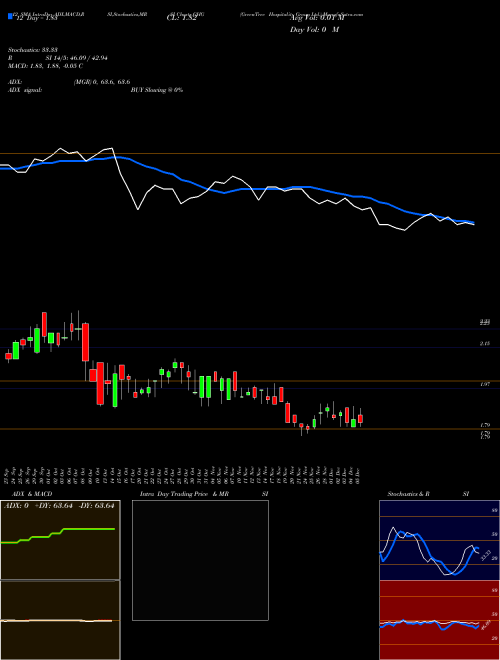
Task: Click the last red candlestick on the chart
Action: click(360, 419)
